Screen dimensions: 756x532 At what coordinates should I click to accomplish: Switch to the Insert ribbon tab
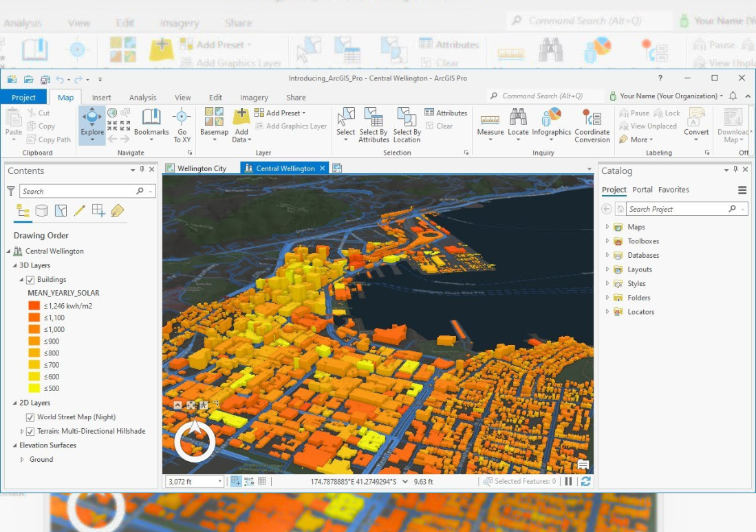click(101, 98)
